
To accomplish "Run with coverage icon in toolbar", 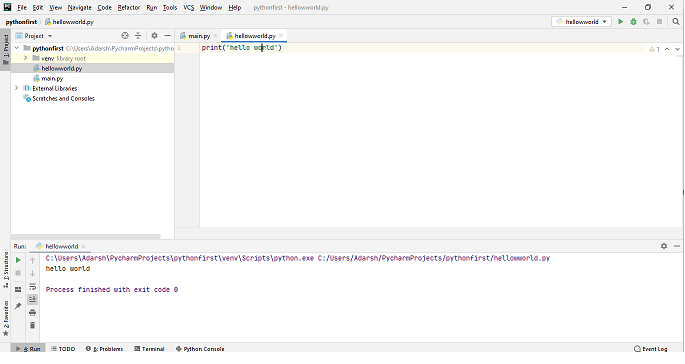I will coord(647,21).
